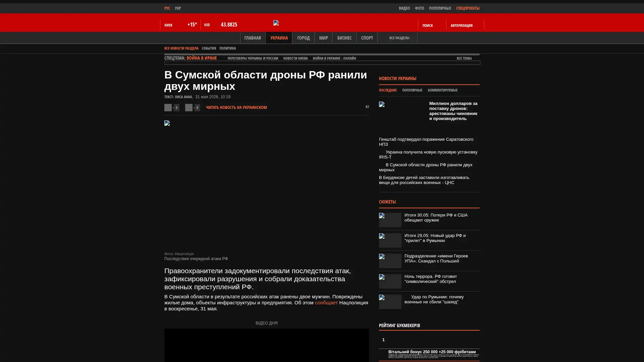Open 'Удар по Румынии' story text
644x362 pixels.
434,299
